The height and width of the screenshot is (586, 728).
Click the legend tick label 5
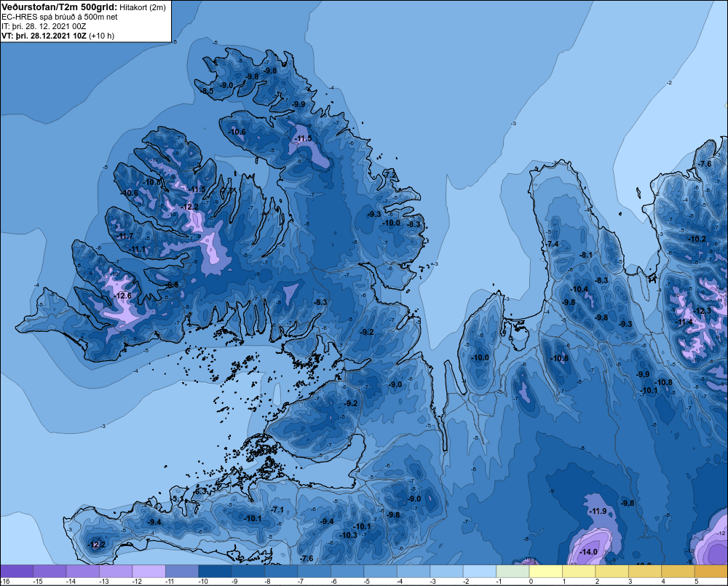(x=697, y=582)
